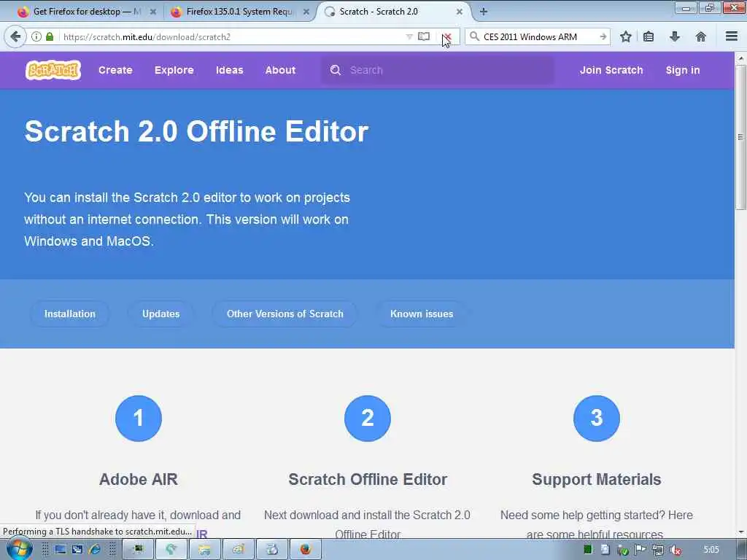Launch Internet Explorer from quick launch
Screen dimensions: 747x560
pyautogui.click(x=95, y=550)
